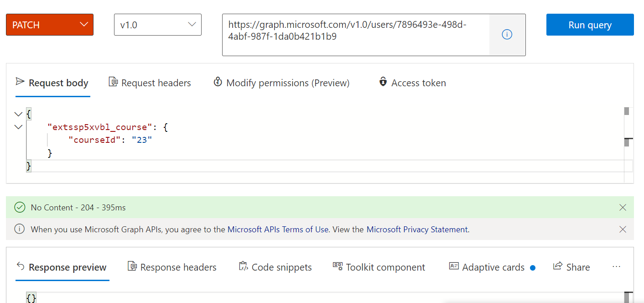Open more response options via the ellipsis
Image resolution: width=644 pixels, height=303 pixels.
[617, 266]
